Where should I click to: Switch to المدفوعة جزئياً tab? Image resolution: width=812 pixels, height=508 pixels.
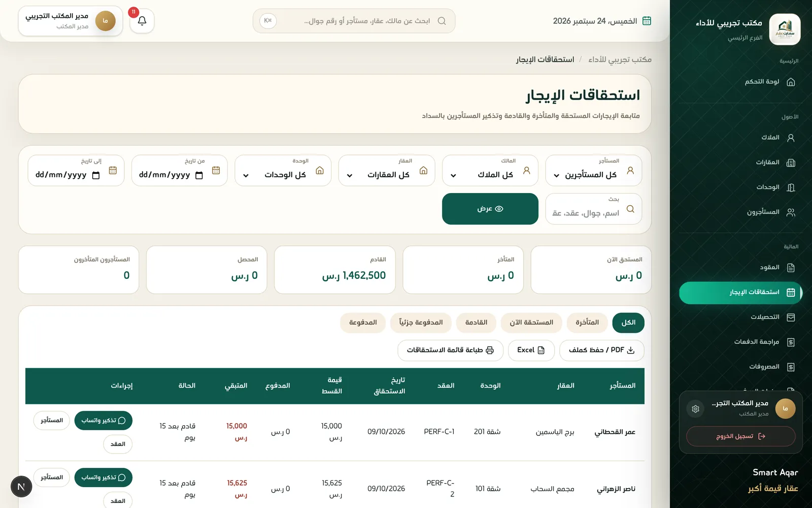point(421,323)
